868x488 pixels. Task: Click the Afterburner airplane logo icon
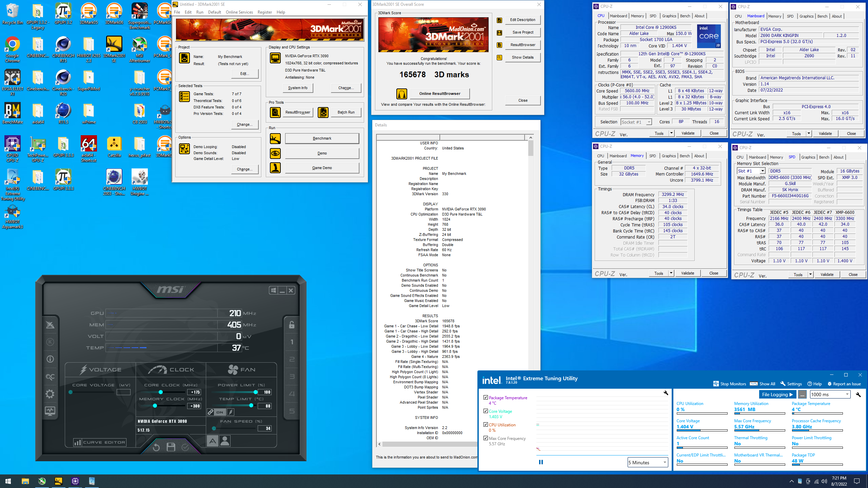coord(50,325)
